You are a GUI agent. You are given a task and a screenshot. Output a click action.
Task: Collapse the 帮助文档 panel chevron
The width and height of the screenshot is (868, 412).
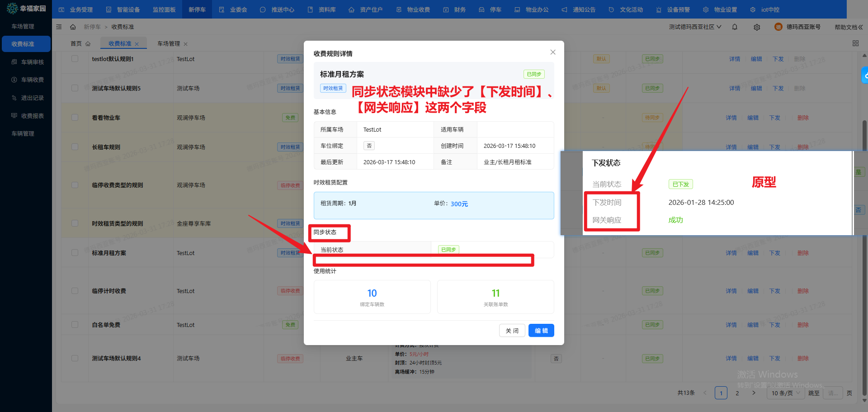(x=860, y=27)
